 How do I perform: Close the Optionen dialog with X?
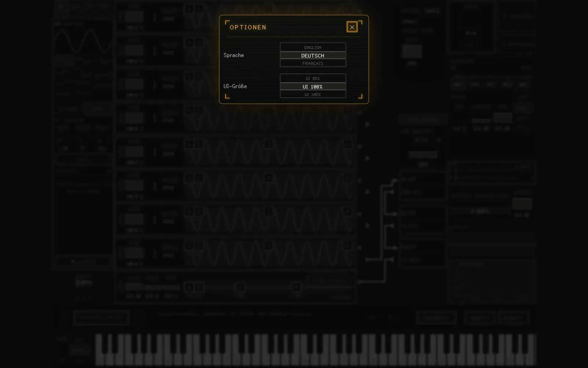[x=352, y=27]
